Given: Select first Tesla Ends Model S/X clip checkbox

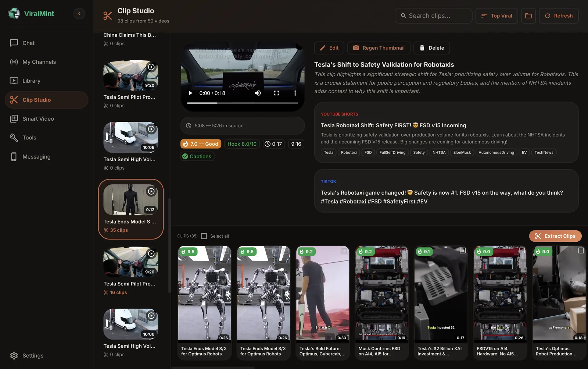Looking at the screenshot, I should coord(226,251).
